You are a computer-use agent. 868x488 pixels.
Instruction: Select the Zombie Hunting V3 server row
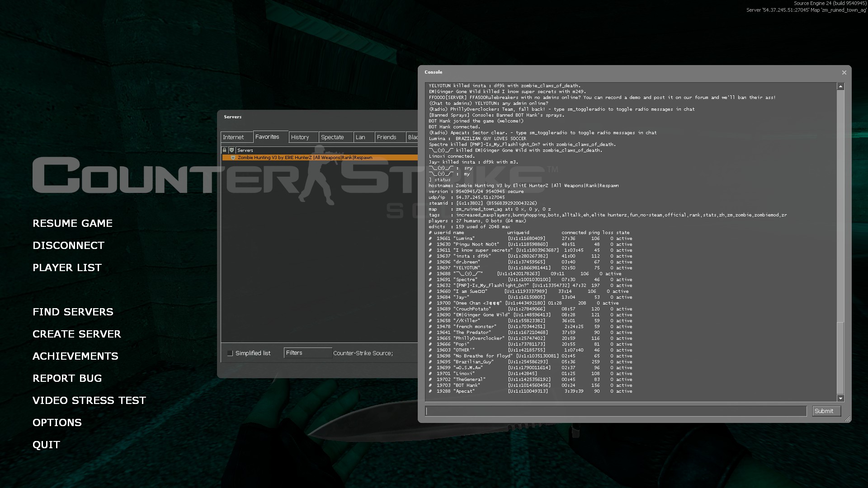point(320,158)
